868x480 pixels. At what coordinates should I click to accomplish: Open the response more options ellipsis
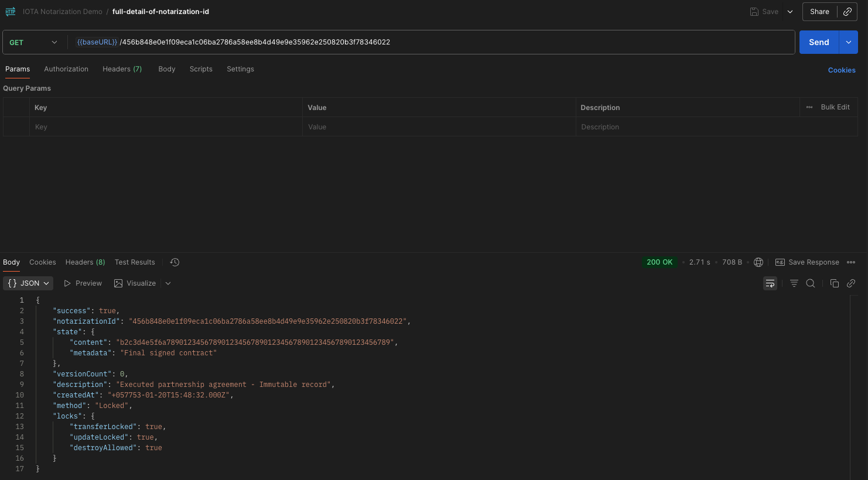pos(851,262)
